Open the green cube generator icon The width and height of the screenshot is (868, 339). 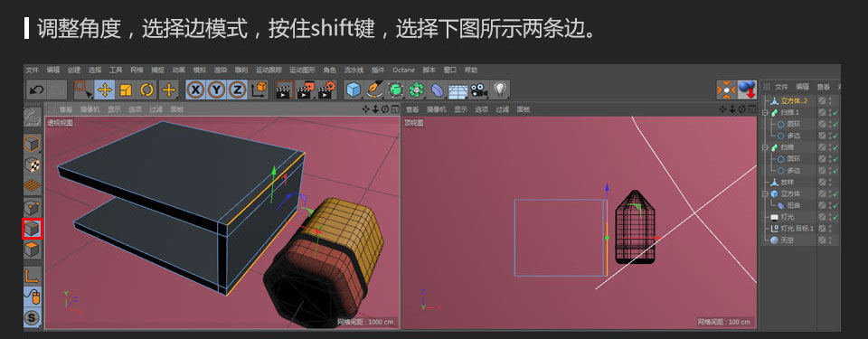pyautogui.click(x=395, y=89)
